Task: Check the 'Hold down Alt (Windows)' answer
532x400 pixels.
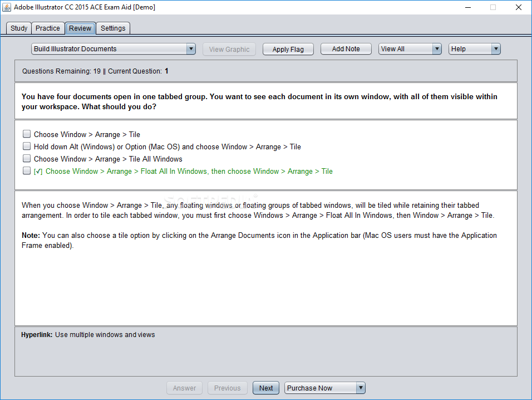Action: pyautogui.click(x=27, y=146)
